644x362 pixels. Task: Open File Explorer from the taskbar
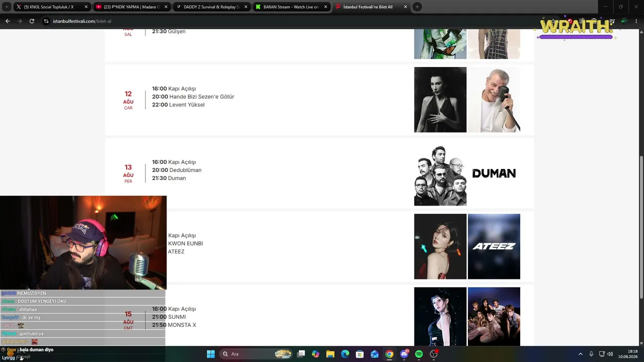tap(331, 354)
